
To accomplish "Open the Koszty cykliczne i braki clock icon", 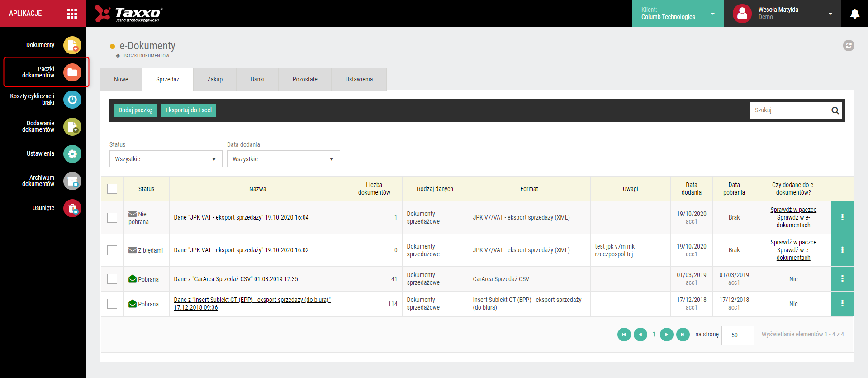I will tap(72, 100).
